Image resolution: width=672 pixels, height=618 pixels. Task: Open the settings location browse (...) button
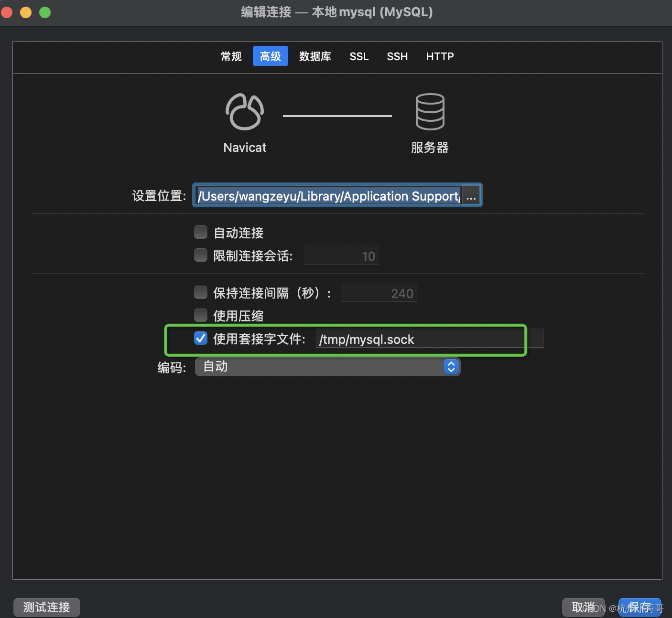pyautogui.click(x=471, y=195)
